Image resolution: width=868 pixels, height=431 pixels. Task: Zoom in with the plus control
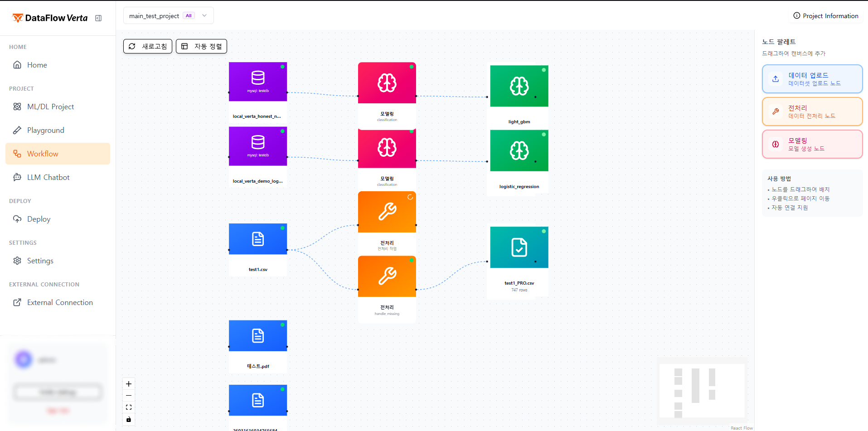[x=129, y=384]
